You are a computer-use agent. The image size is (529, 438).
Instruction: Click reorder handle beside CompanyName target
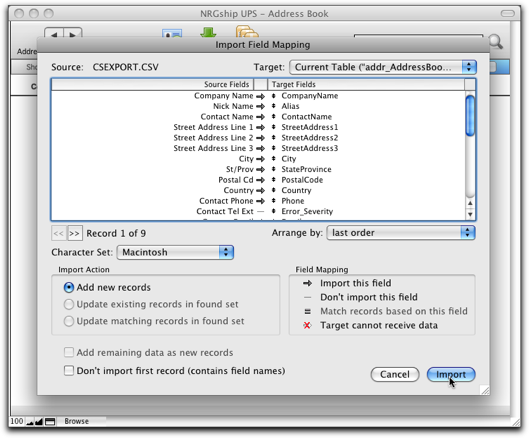[x=274, y=96]
